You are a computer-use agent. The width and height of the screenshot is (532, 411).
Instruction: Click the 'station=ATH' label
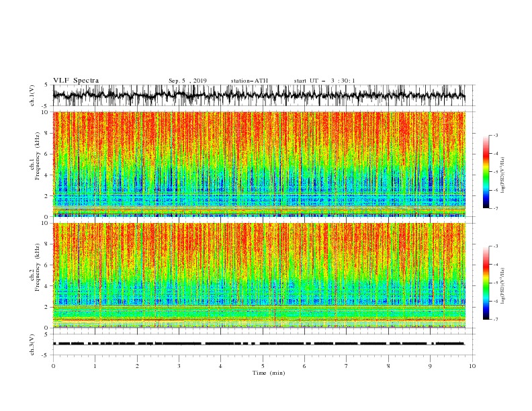tap(249, 81)
